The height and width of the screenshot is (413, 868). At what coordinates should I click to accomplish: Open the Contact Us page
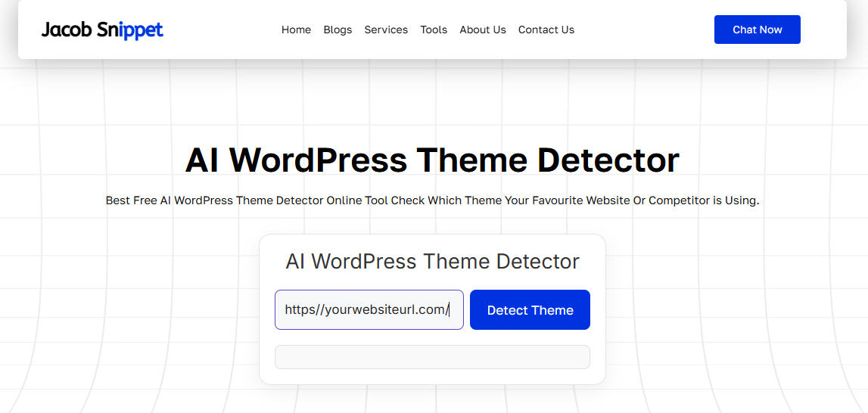coord(546,29)
